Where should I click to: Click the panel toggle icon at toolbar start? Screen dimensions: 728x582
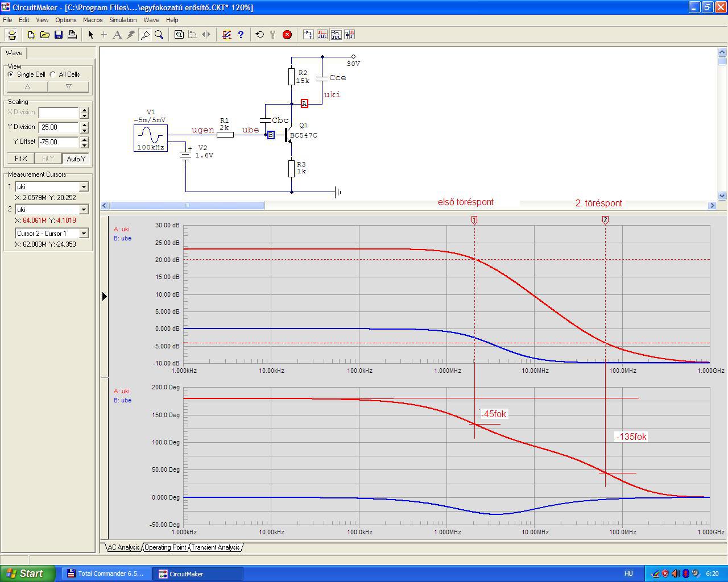tap(11, 35)
